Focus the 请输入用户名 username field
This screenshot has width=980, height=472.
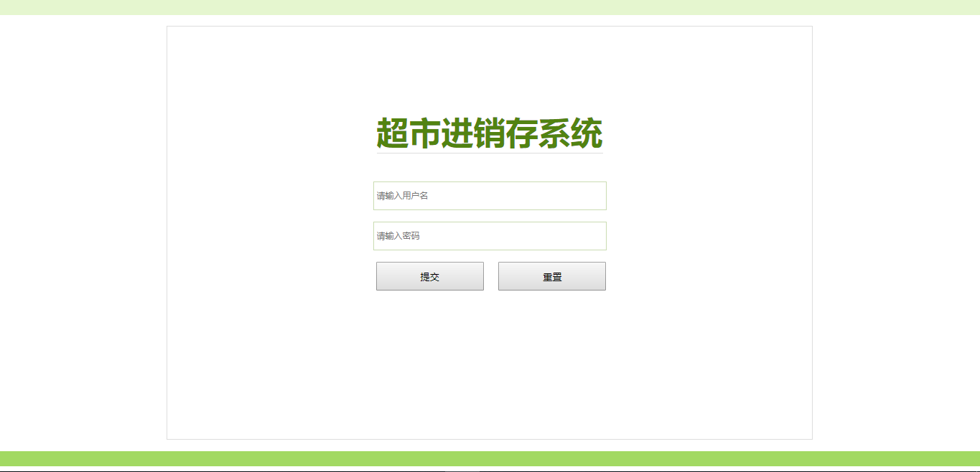click(x=490, y=196)
